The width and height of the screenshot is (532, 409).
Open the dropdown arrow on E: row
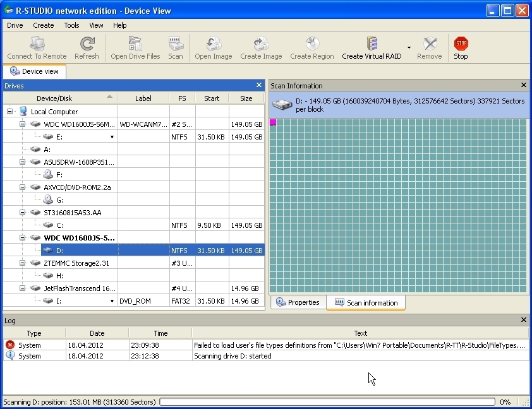tap(112, 137)
